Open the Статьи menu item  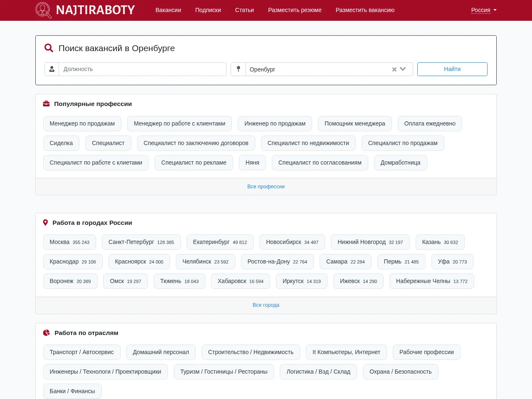(244, 10)
